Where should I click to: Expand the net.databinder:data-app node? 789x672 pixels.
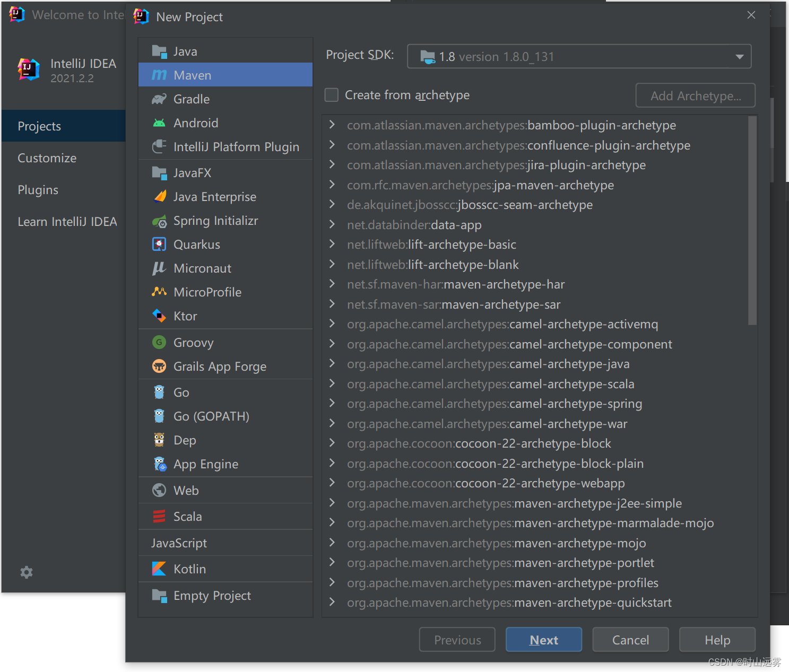[x=332, y=224]
